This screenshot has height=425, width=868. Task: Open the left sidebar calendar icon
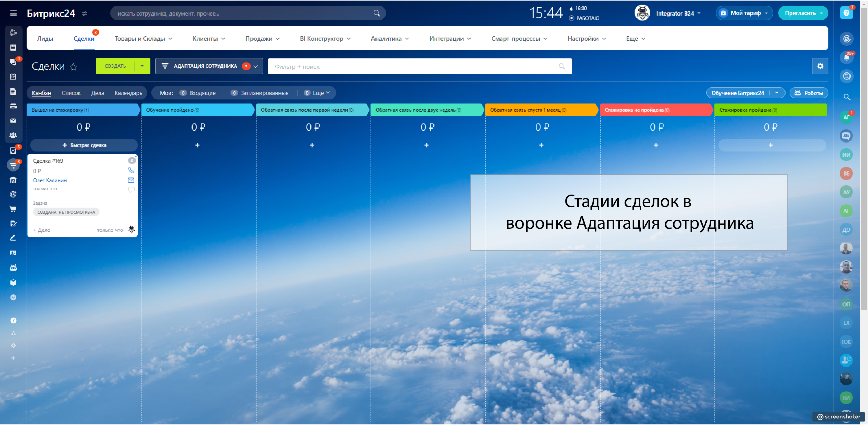[x=13, y=77]
